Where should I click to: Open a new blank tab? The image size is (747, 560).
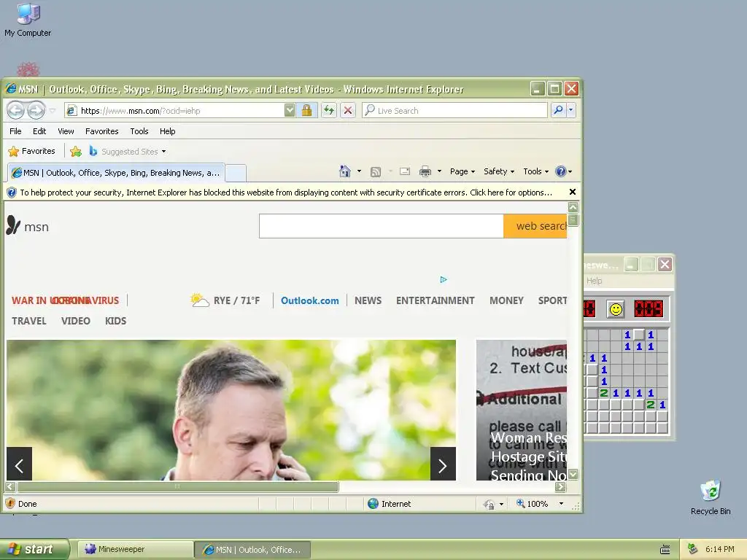click(x=236, y=173)
